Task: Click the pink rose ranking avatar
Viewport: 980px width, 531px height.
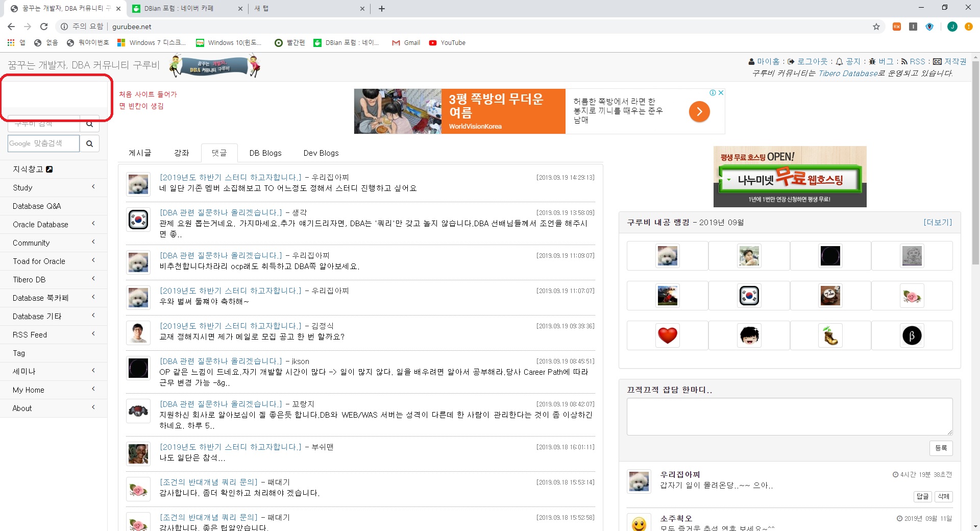Action: tap(912, 296)
